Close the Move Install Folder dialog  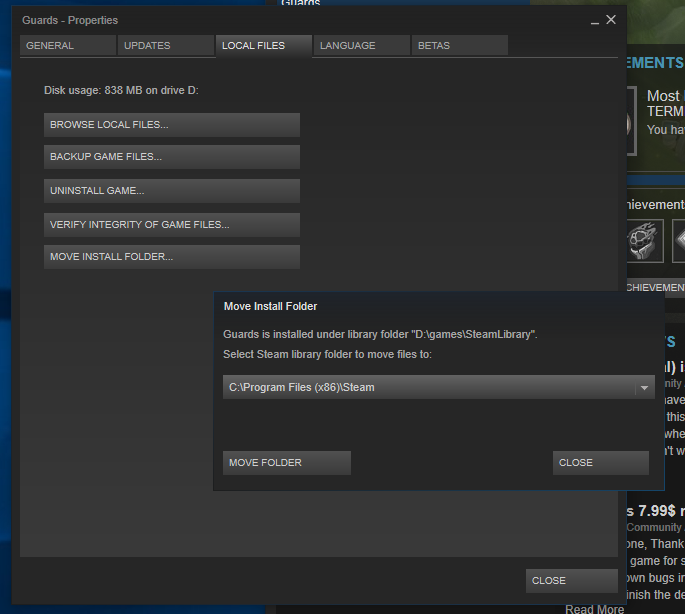pyautogui.click(x=600, y=463)
